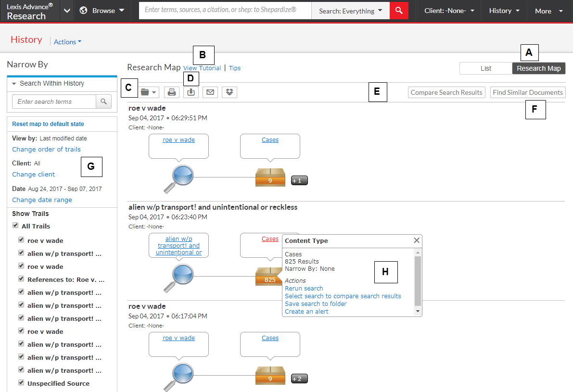Open the More menu

(549, 11)
